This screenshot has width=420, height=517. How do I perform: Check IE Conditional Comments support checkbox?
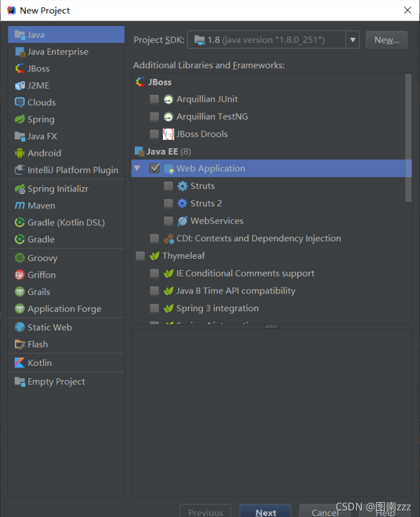tap(154, 273)
